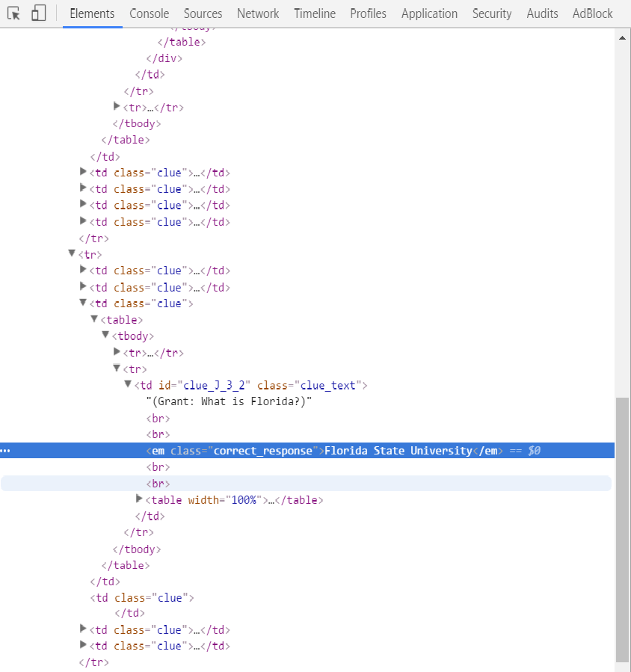Click the scrollbar up arrow
631x672 pixels.
point(622,37)
